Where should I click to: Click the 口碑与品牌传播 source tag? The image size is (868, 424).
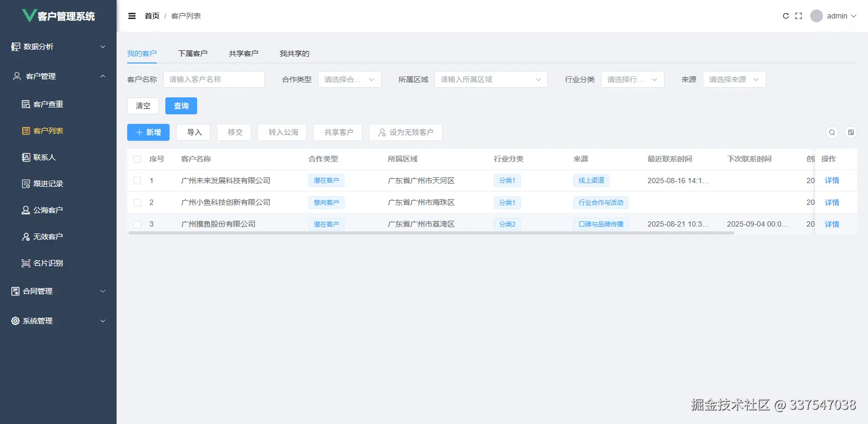tap(601, 224)
